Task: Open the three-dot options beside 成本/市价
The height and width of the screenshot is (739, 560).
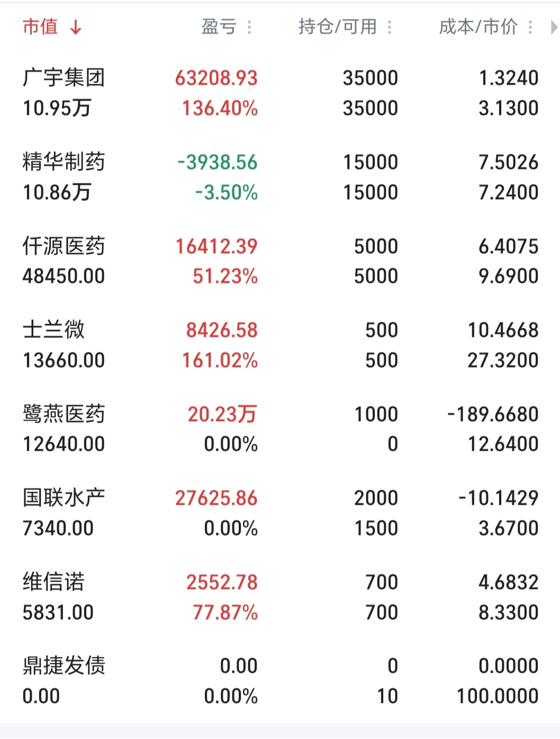Action: coord(530,27)
